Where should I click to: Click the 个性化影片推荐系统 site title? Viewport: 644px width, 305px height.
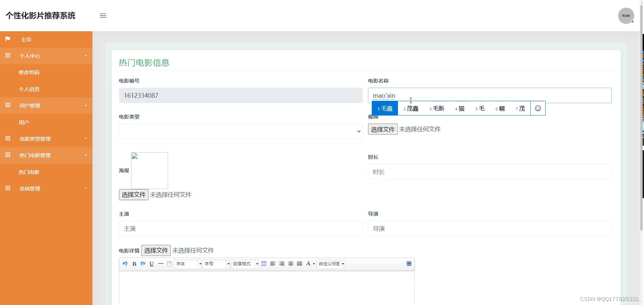(x=41, y=16)
